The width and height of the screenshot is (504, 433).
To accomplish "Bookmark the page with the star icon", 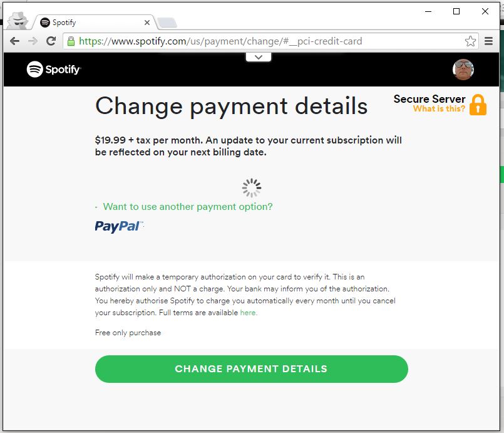I will pyautogui.click(x=470, y=41).
